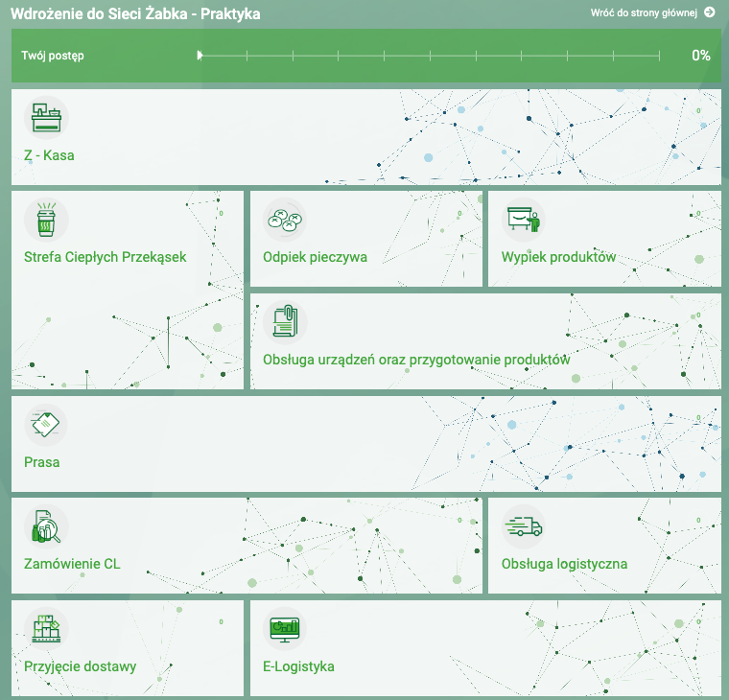
Task: Click the stacked boxes icon for Przyjęcie dostawy
Action: click(x=46, y=629)
